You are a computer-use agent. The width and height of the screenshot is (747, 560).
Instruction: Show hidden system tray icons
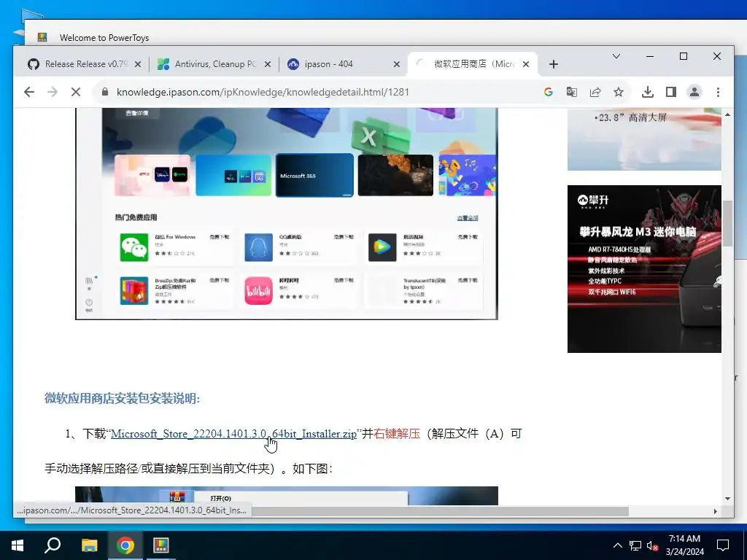617,545
